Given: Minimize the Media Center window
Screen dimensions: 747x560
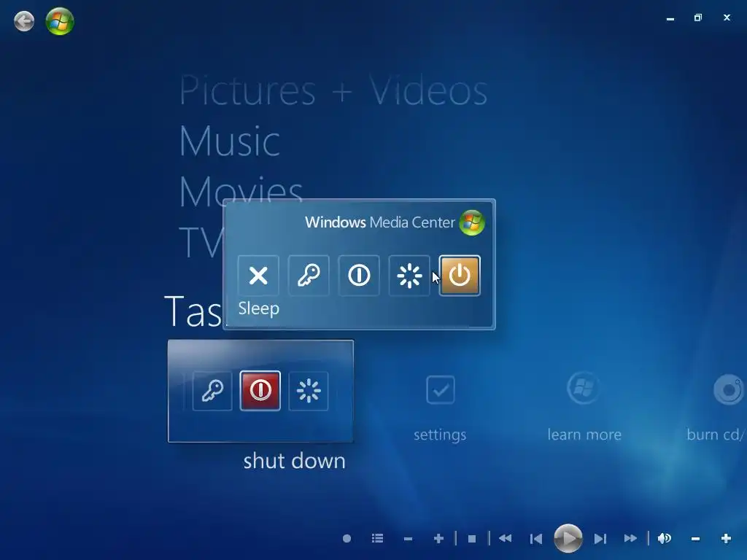Looking at the screenshot, I should 670,18.
